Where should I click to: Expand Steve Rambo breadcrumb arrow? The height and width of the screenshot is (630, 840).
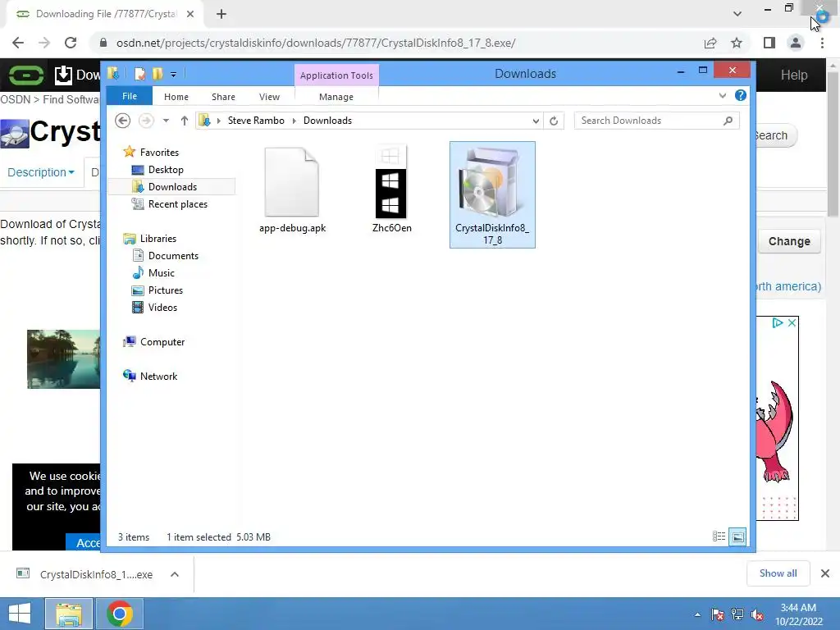294,121
